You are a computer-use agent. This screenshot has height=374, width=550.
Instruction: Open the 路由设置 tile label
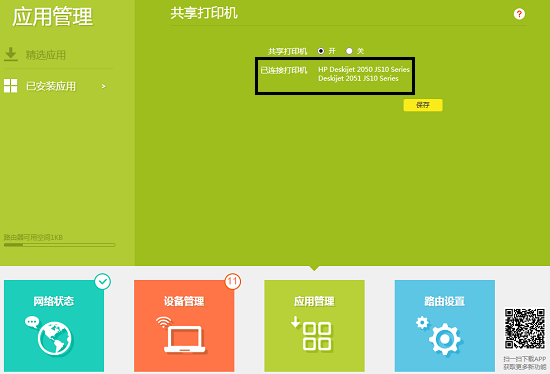point(445,301)
